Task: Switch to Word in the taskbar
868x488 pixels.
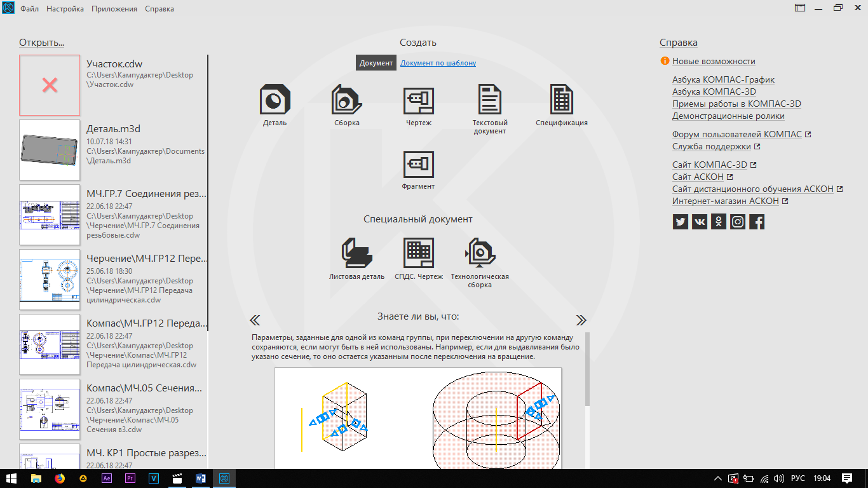Action: [x=200, y=478]
